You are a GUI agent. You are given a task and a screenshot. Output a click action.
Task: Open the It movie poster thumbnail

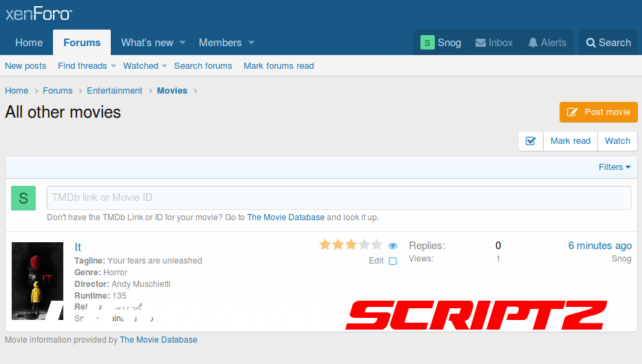coord(38,281)
